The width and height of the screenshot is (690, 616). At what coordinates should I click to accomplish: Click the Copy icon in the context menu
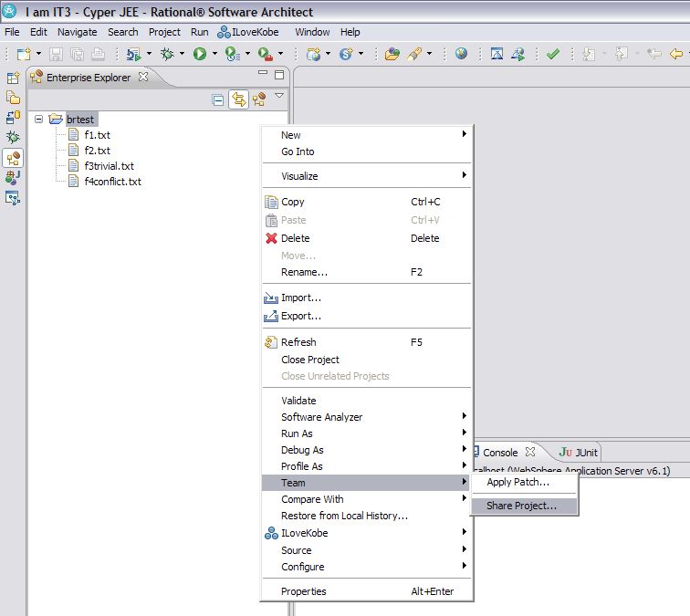pyautogui.click(x=271, y=202)
